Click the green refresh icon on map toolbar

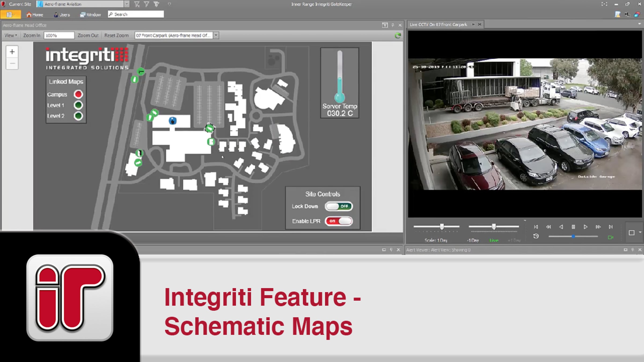click(398, 35)
